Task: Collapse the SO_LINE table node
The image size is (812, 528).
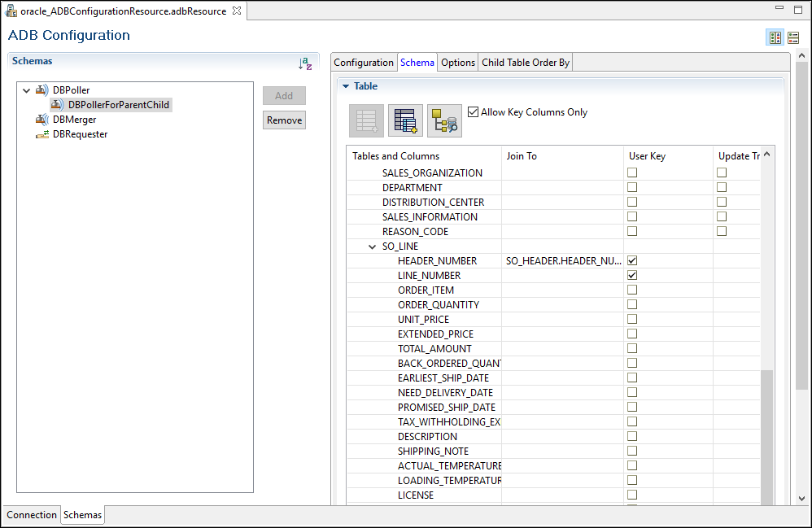Action: 373,247
